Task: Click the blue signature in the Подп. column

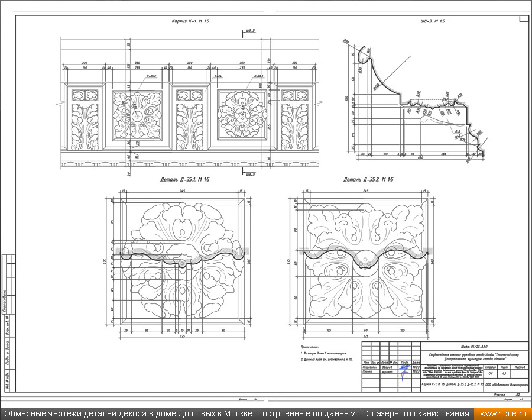Action: (404, 371)
